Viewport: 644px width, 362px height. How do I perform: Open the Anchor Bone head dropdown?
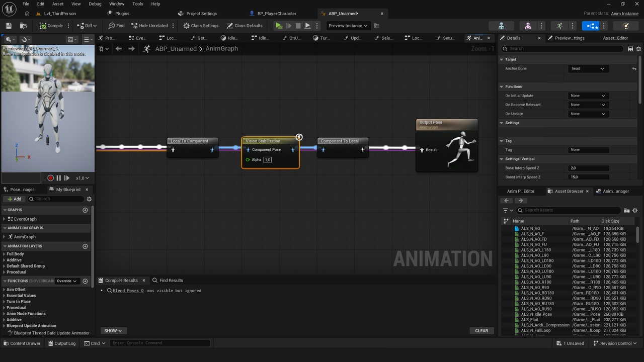588,68
